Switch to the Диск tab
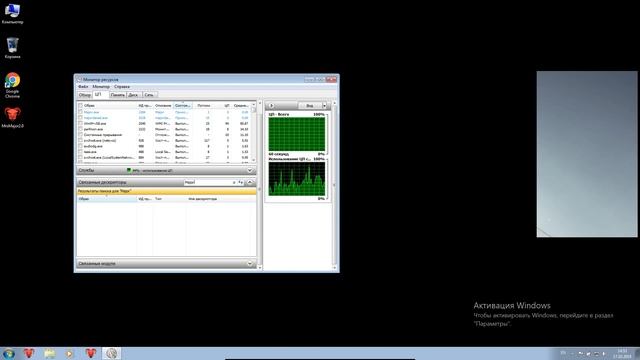 (x=133, y=95)
